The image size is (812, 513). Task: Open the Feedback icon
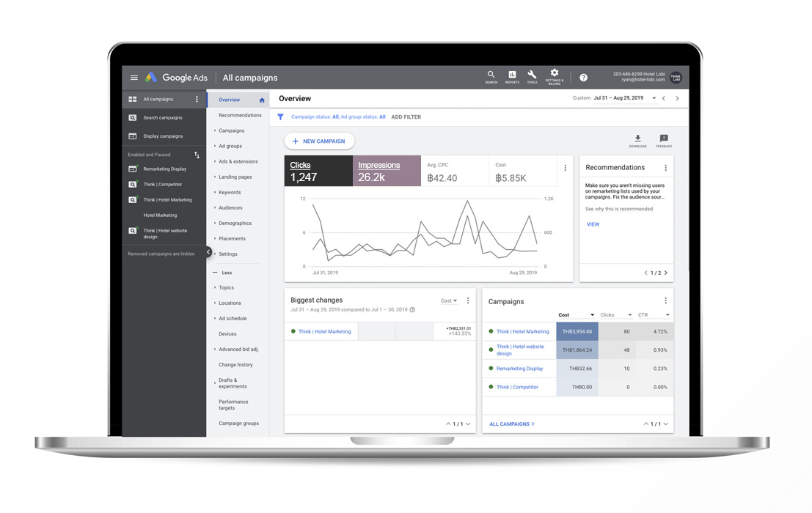coord(664,141)
